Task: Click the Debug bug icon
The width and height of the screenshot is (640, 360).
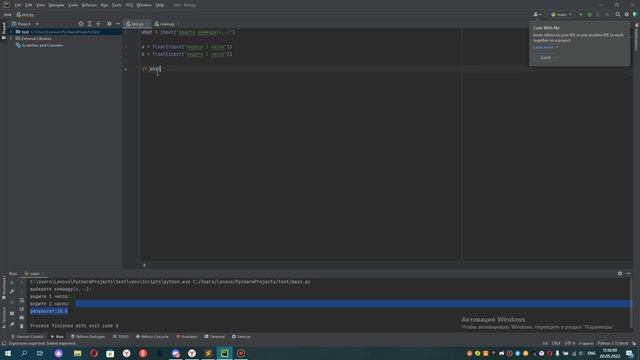Action: point(589,14)
